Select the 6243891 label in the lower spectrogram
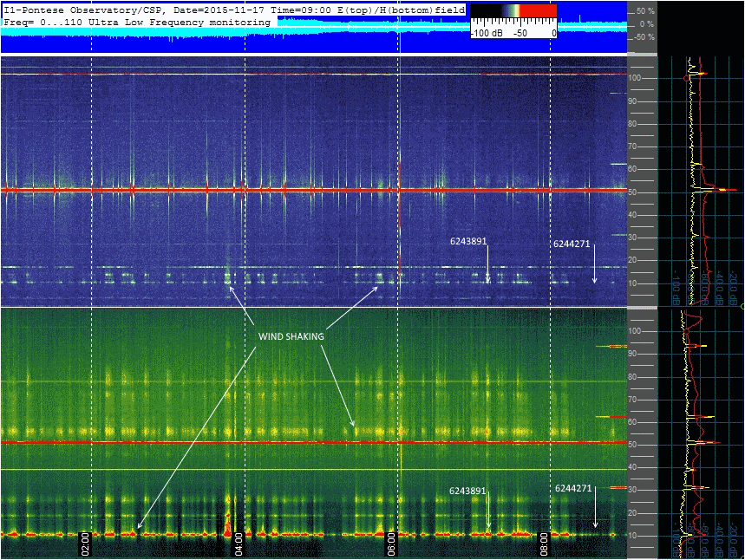This screenshot has height=560, width=745. point(467,491)
